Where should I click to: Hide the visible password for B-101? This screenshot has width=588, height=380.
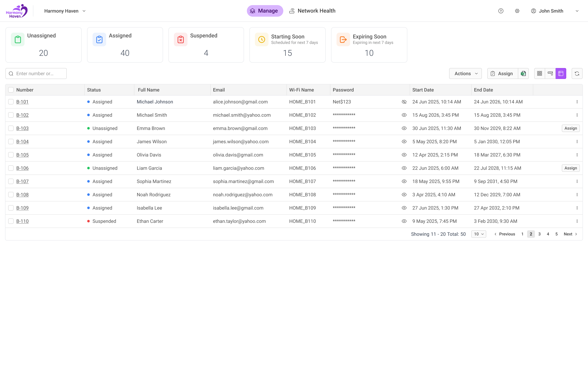404,102
